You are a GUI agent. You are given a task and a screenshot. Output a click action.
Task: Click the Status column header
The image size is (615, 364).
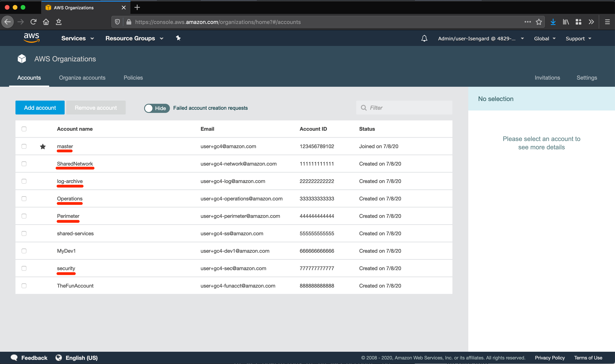pyautogui.click(x=367, y=129)
